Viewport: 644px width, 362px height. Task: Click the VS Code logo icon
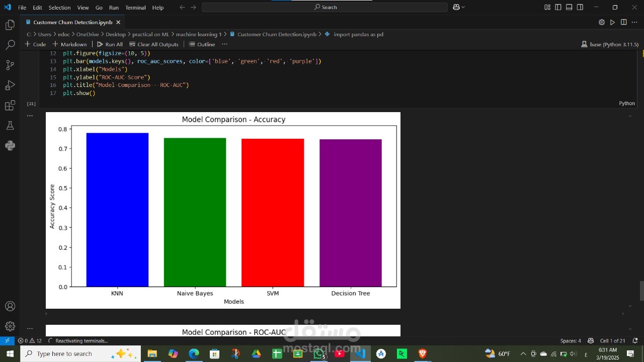(x=7, y=7)
